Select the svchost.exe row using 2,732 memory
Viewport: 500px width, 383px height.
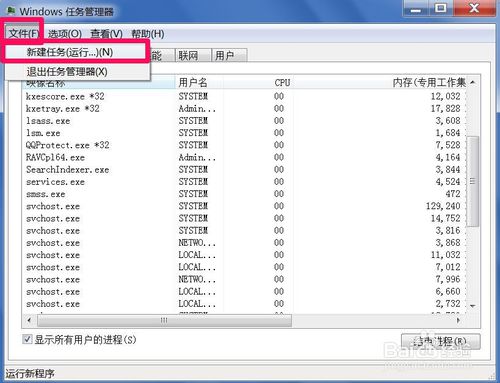(244, 304)
